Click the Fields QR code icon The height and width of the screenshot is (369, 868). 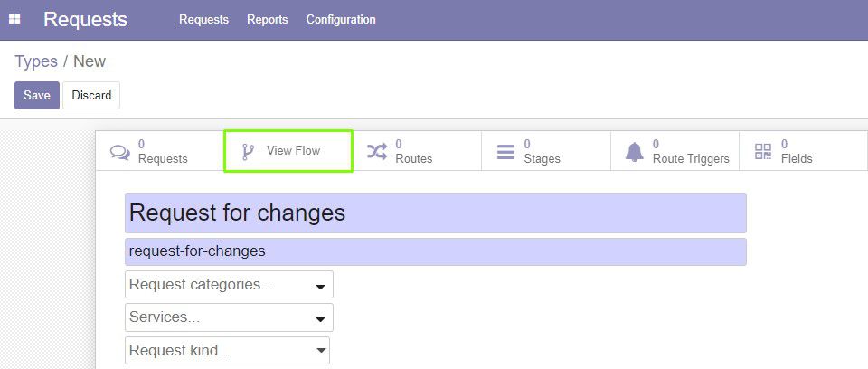pos(763,151)
